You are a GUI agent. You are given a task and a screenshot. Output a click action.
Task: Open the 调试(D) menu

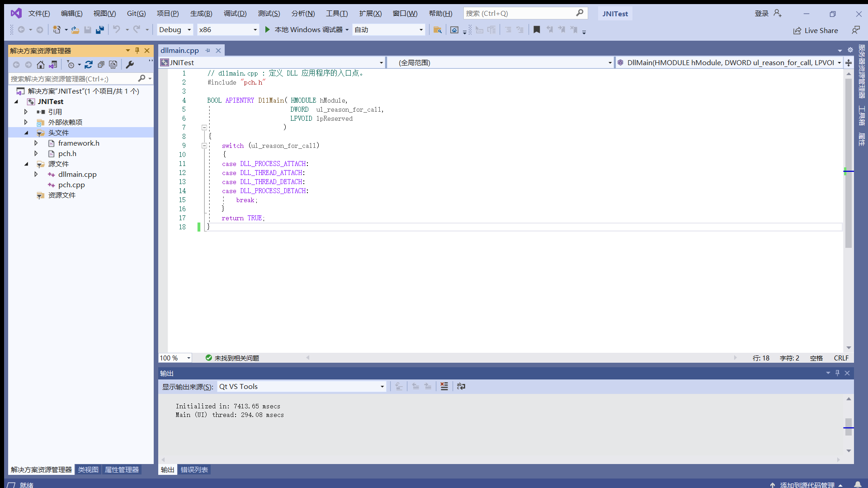[x=235, y=14]
